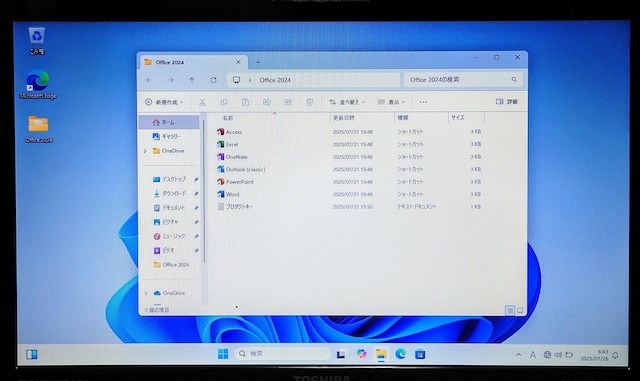Expand the OneDrive cloud tree item
640x381 pixels.
tap(146, 293)
